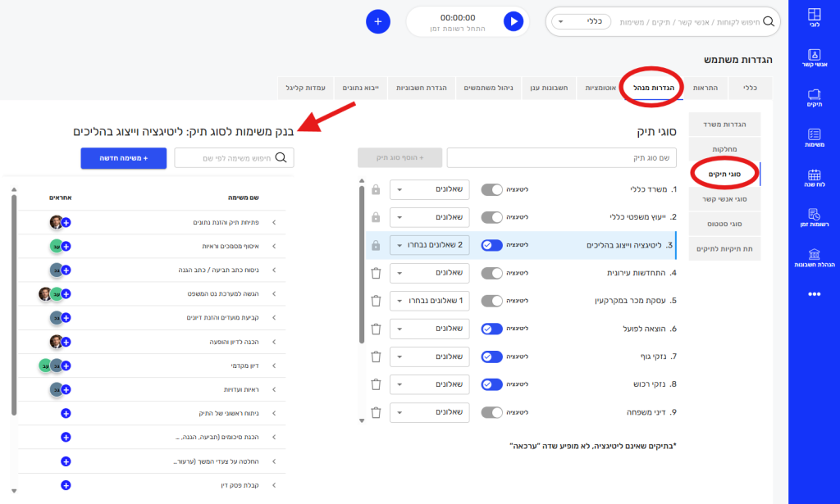The height and width of the screenshot is (504, 840).
Task: Open questionnaires dropdown for נזקי גוף
Action: click(x=429, y=356)
